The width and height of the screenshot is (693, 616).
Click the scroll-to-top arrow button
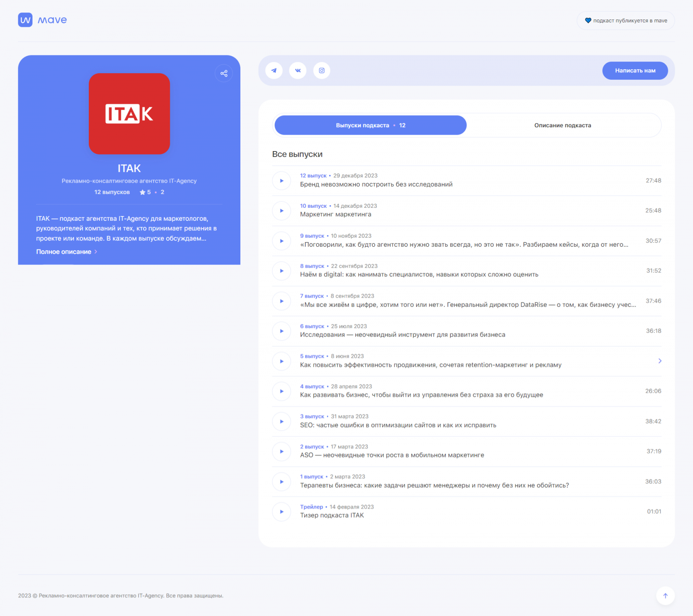665,596
